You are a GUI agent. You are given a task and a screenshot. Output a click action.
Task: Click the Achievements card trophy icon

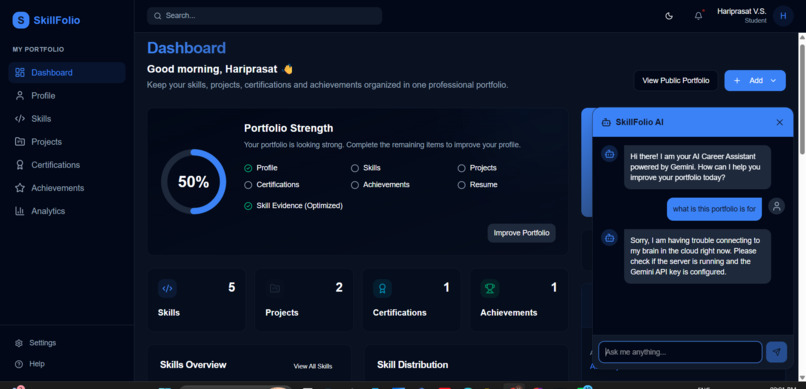[x=490, y=289]
